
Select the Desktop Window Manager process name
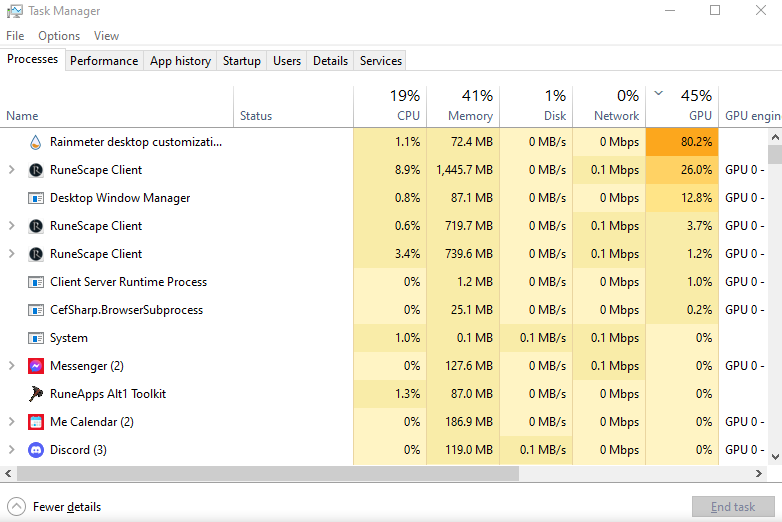coord(120,198)
